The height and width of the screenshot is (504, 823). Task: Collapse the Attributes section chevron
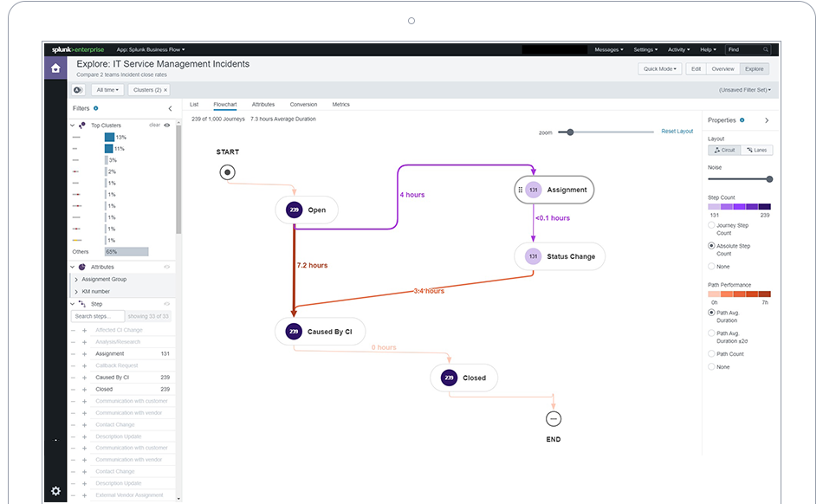point(73,267)
